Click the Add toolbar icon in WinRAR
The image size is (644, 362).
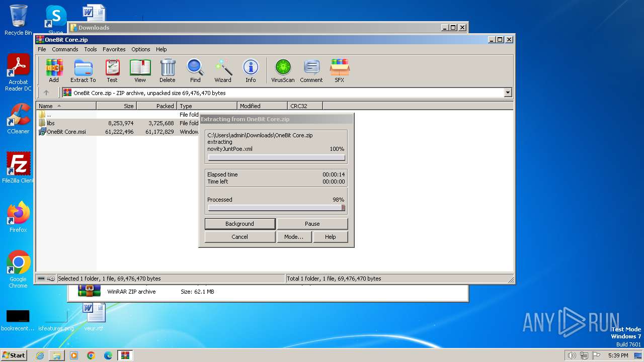(54, 70)
